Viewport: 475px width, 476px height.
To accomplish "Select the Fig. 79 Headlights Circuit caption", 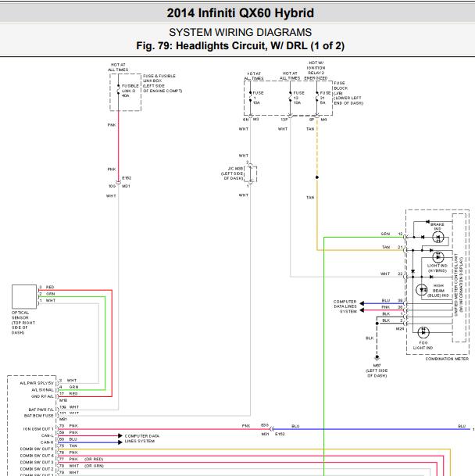I will (240, 46).
